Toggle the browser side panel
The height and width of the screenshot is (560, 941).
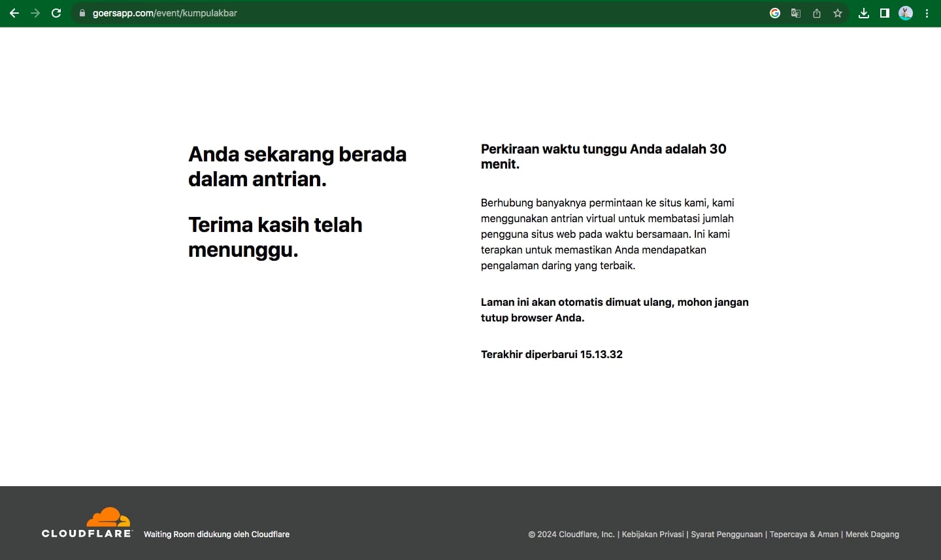click(x=885, y=13)
